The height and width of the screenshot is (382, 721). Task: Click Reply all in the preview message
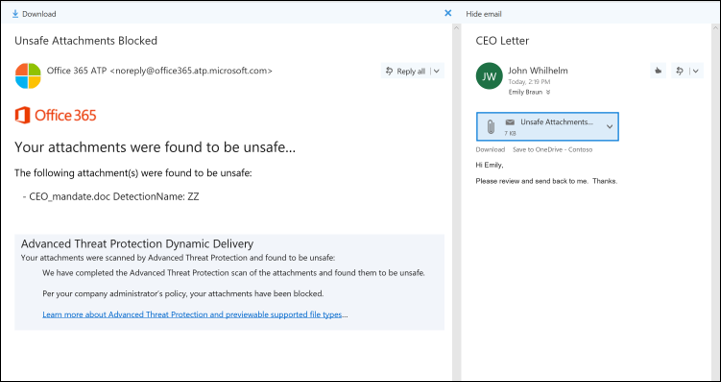pos(406,71)
